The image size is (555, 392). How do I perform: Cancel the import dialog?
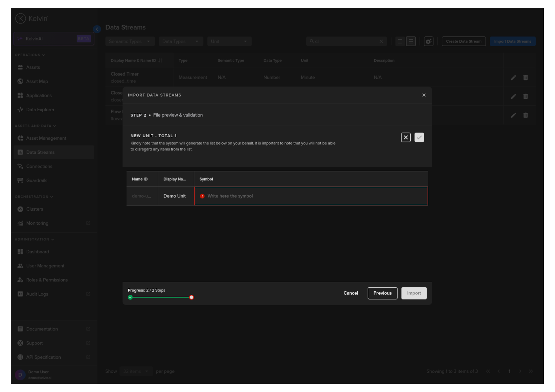(x=350, y=293)
